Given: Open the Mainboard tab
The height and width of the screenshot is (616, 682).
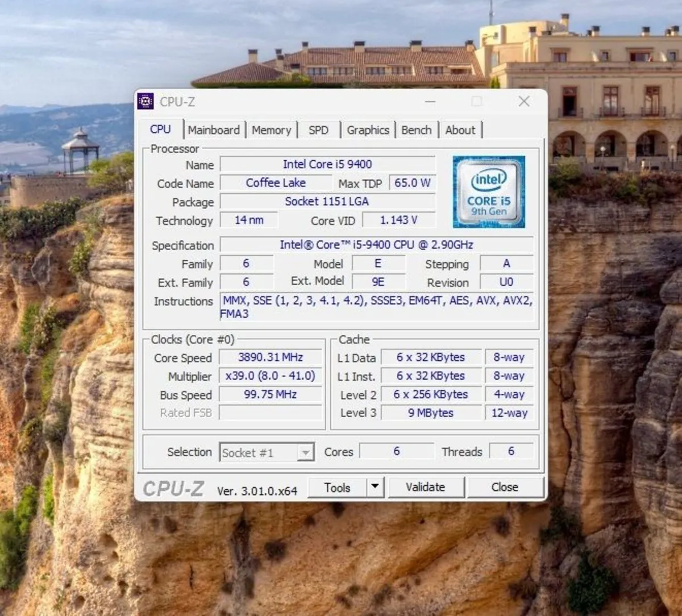Looking at the screenshot, I should click(214, 130).
